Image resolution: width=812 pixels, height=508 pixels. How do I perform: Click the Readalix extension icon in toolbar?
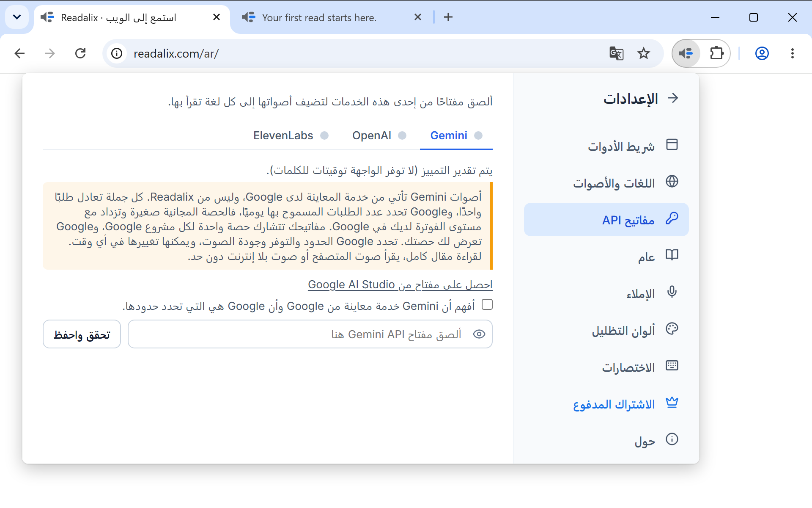point(686,53)
